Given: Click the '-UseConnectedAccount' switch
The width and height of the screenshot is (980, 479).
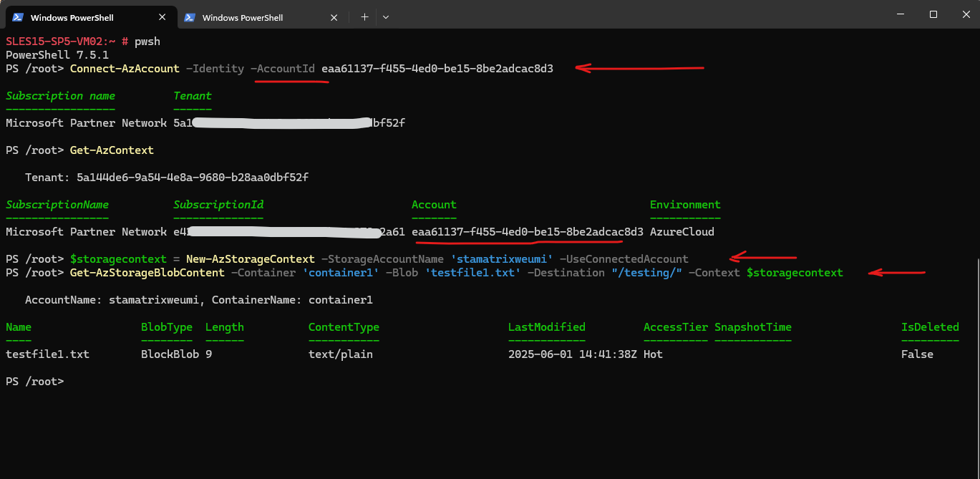Looking at the screenshot, I should pyautogui.click(x=624, y=259).
